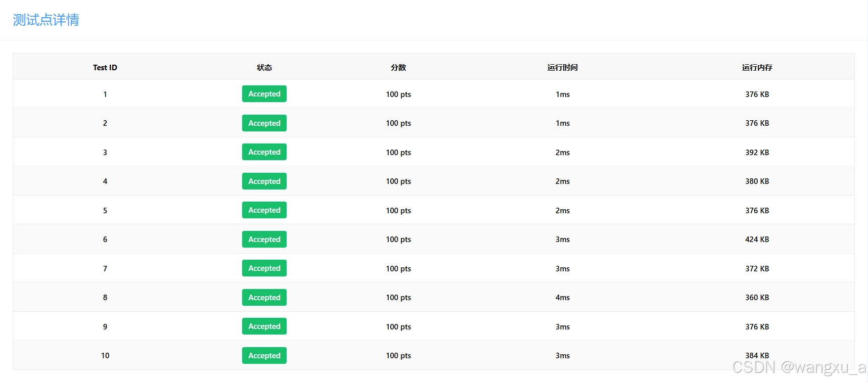Click the 2ms time in test 5 row
Viewport: 868px width, 382px height.
[563, 211]
